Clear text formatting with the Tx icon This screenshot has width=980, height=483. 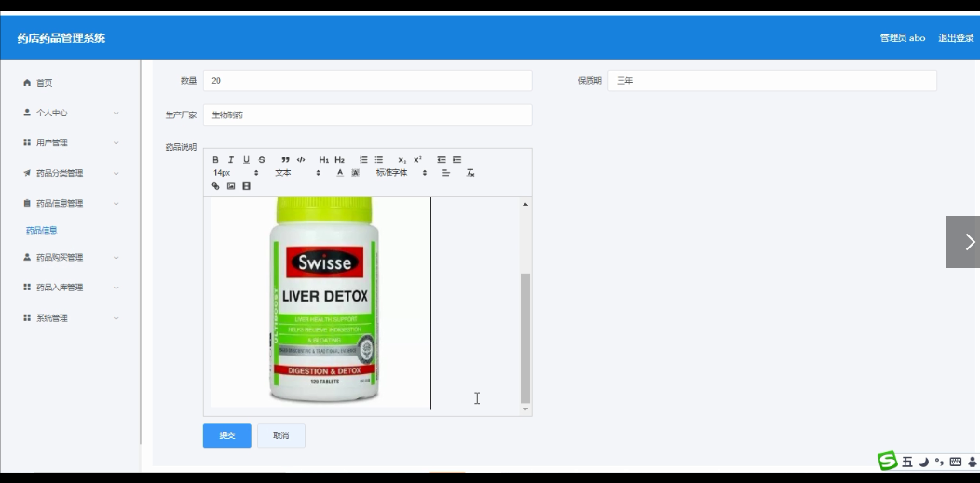pos(470,173)
